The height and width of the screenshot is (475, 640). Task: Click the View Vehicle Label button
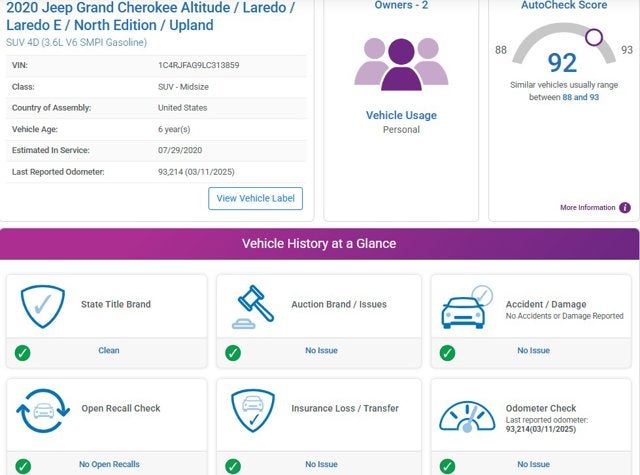point(256,198)
